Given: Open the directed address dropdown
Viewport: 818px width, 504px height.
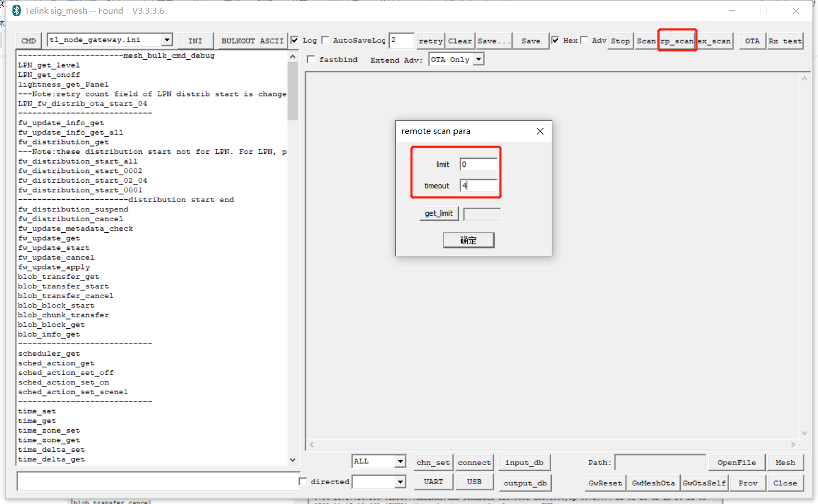Looking at the screenshot, I should [400, 482].
